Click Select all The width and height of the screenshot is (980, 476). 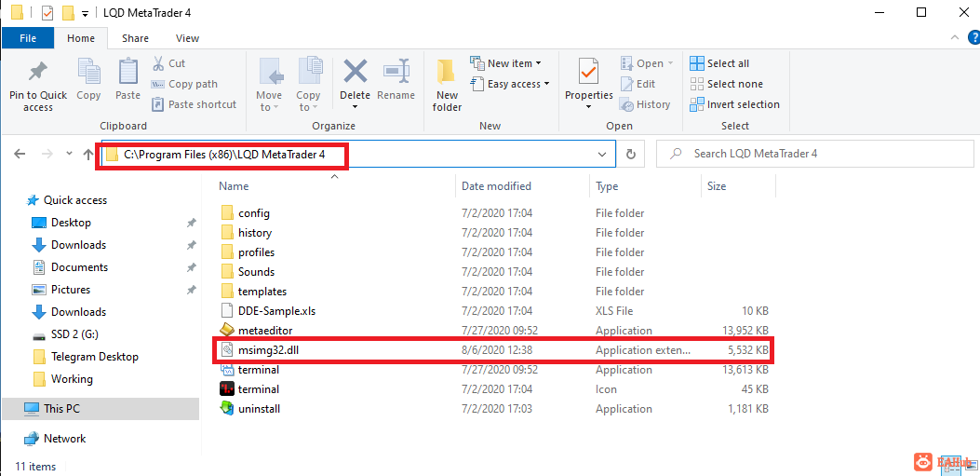pyautogui.click(x=719, y=63)
